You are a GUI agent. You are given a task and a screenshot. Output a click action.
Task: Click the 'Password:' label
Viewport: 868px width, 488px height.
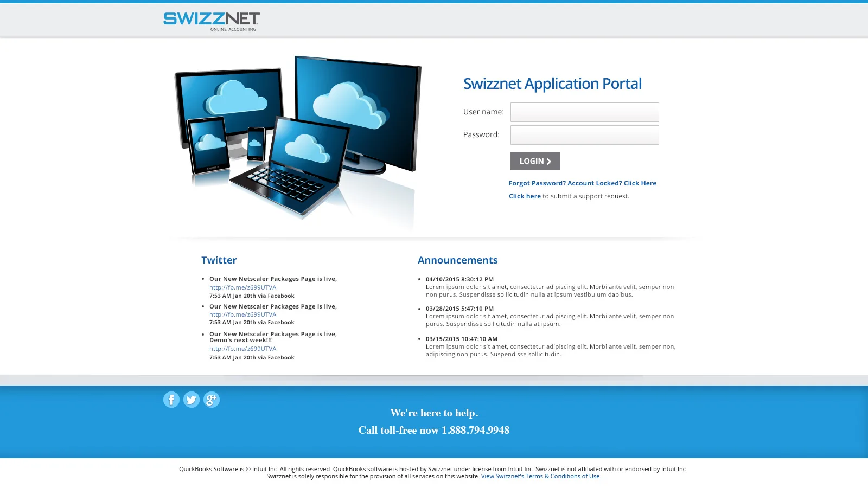[x=481, y=134]
